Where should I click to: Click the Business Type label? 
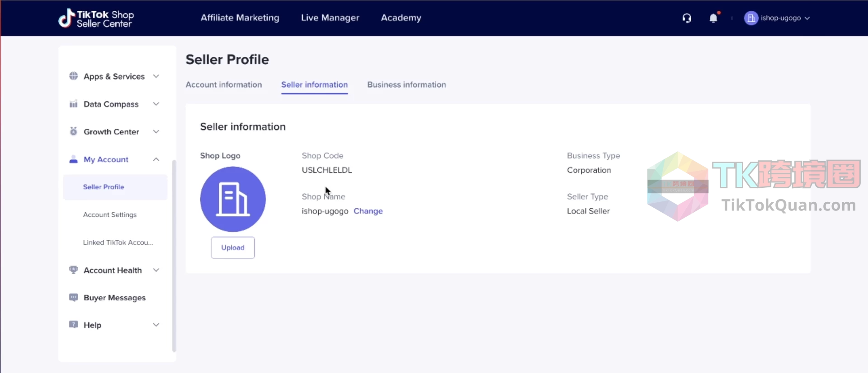[x=594, y=155]
